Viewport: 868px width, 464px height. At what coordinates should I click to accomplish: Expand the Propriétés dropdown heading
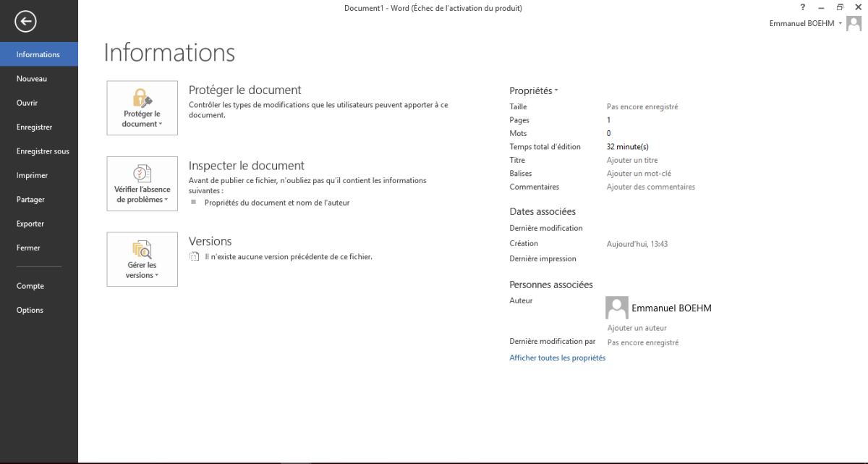534,90
